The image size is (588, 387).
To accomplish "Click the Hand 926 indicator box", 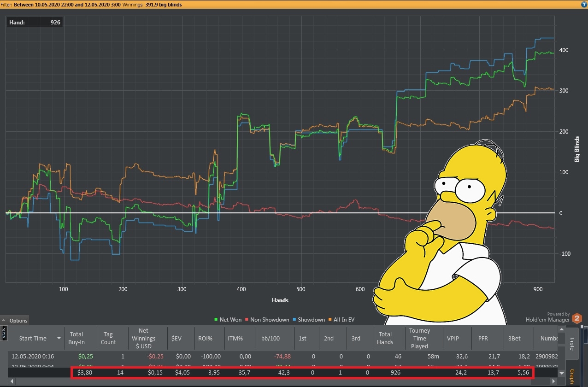I will [35, 22].
